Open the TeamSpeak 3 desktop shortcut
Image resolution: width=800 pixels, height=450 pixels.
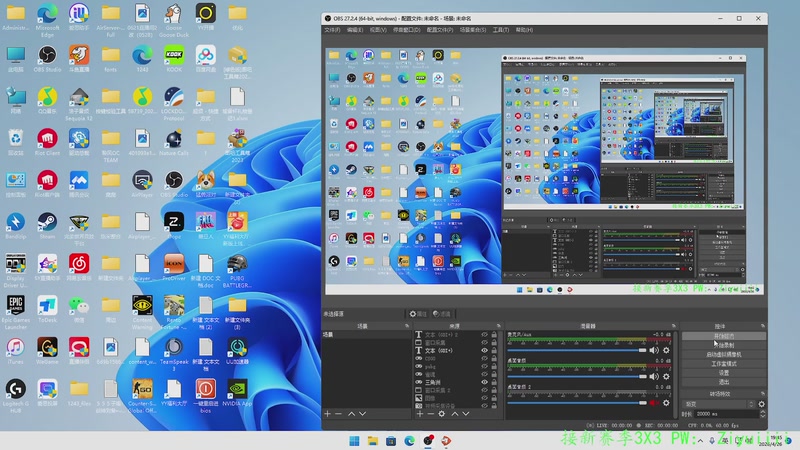174,355
